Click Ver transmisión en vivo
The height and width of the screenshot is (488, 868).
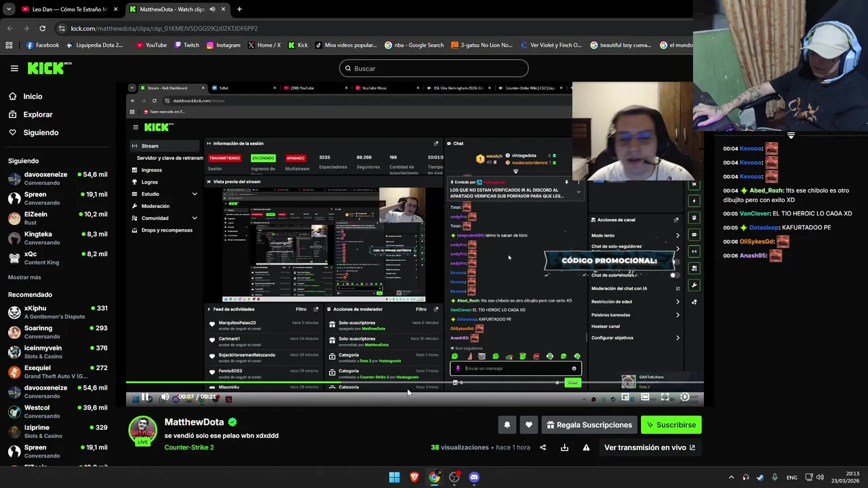tap(650, 447)
